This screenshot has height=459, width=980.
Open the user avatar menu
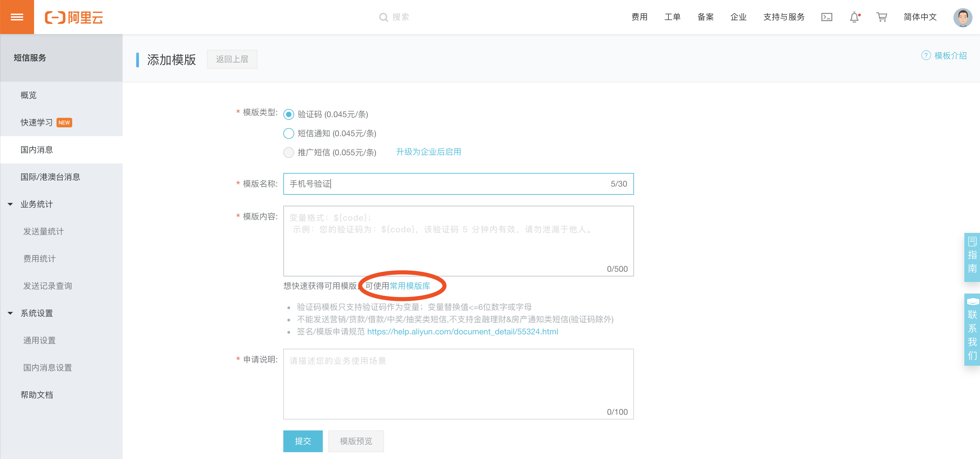click(963, 17)
